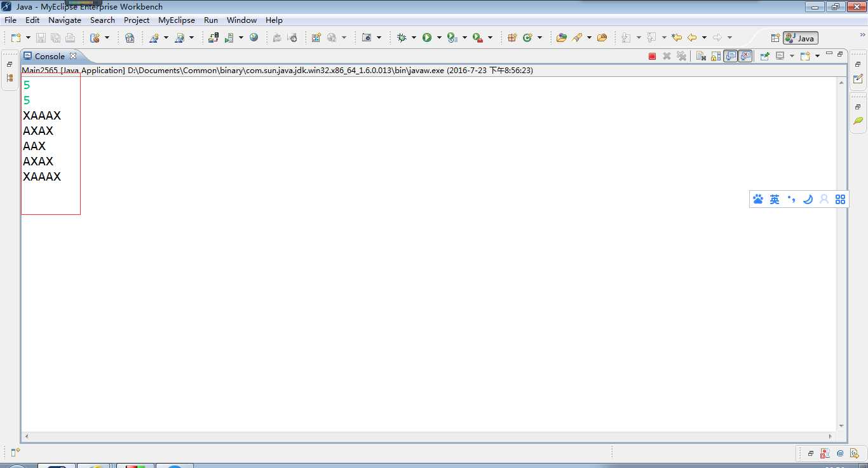
Task: Click the console vertical scrollbar down arrow
Action: click(x=841, y=426)
